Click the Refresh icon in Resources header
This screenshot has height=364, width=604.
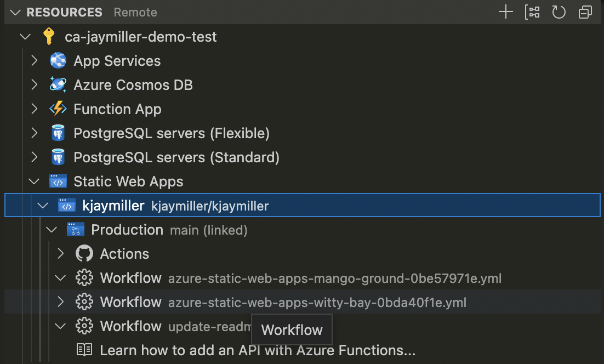coord(559,12)
